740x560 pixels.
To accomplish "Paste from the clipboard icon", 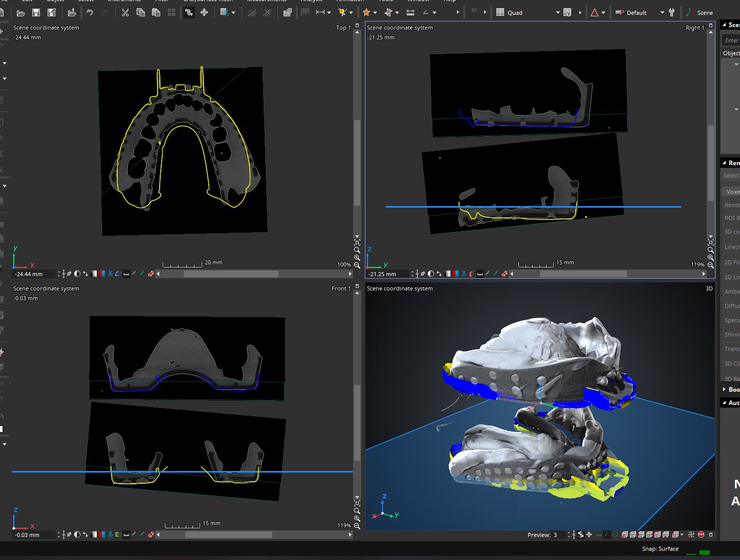I will 156,13.
